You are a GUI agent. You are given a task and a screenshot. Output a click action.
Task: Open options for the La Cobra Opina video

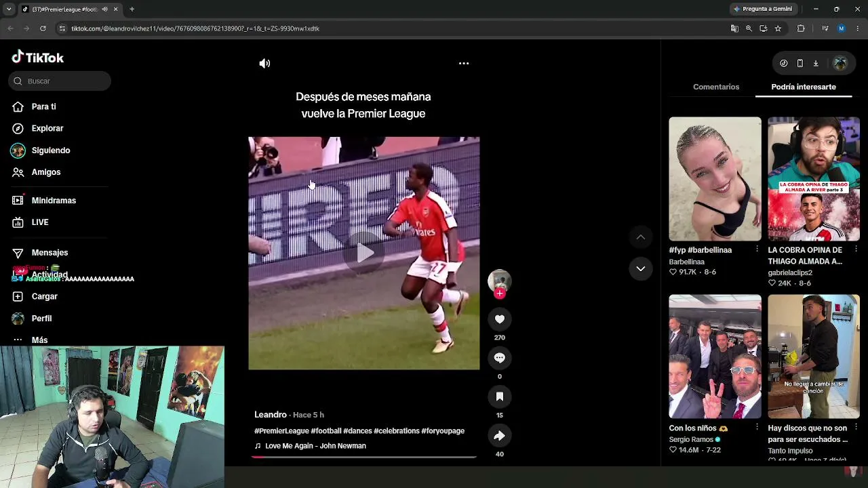(856, 249)
